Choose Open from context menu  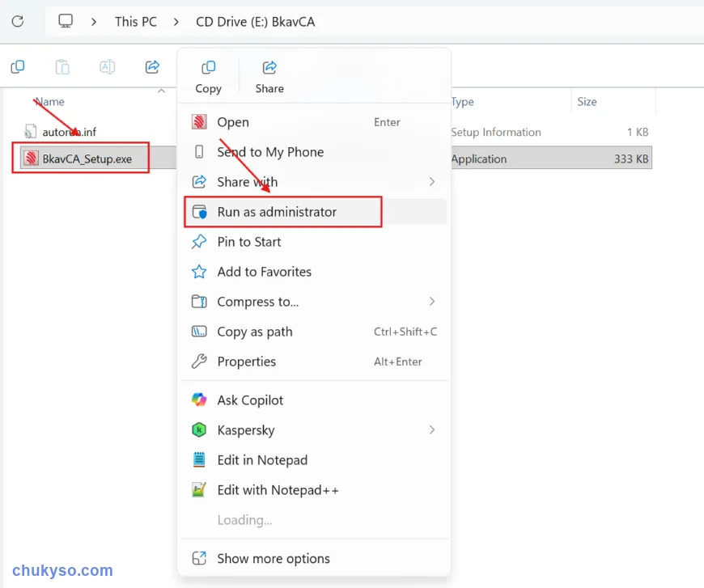(x=314, y=122)
